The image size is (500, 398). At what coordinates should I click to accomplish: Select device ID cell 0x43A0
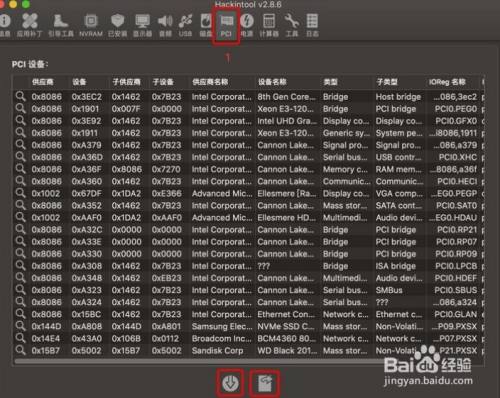pyautogui.click(x=87, y=338)
